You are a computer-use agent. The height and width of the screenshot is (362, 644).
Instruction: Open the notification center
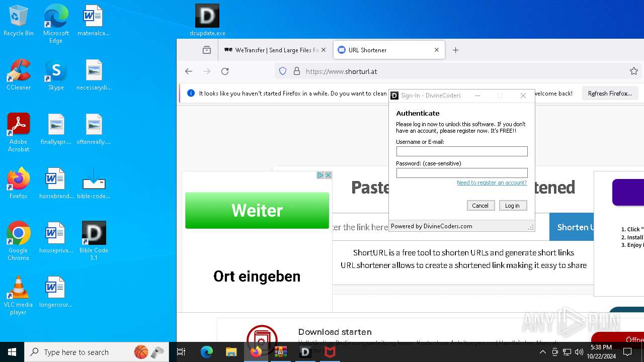tap(627, 352)
